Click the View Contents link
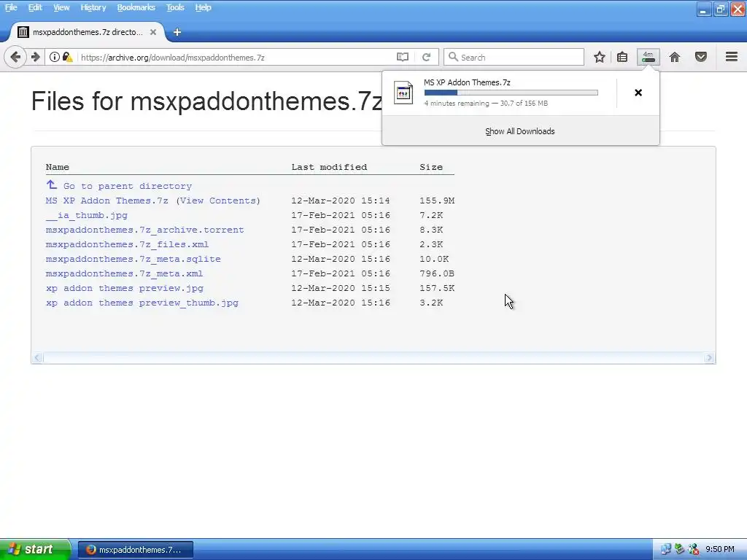 218,201
